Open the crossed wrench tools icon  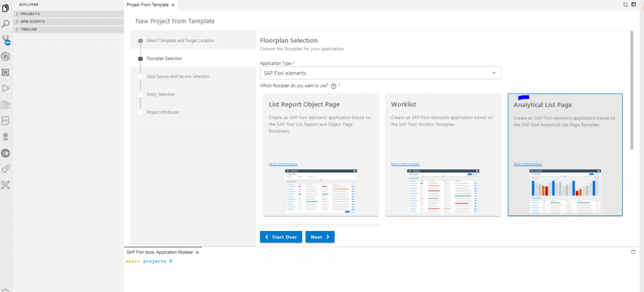click(x=5, y=185)
